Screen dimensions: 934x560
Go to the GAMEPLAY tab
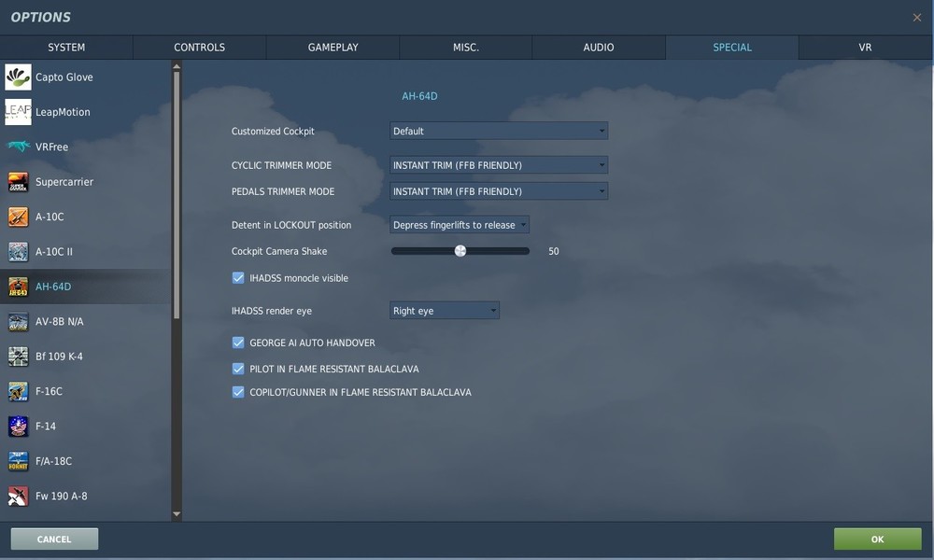[333, 47]
